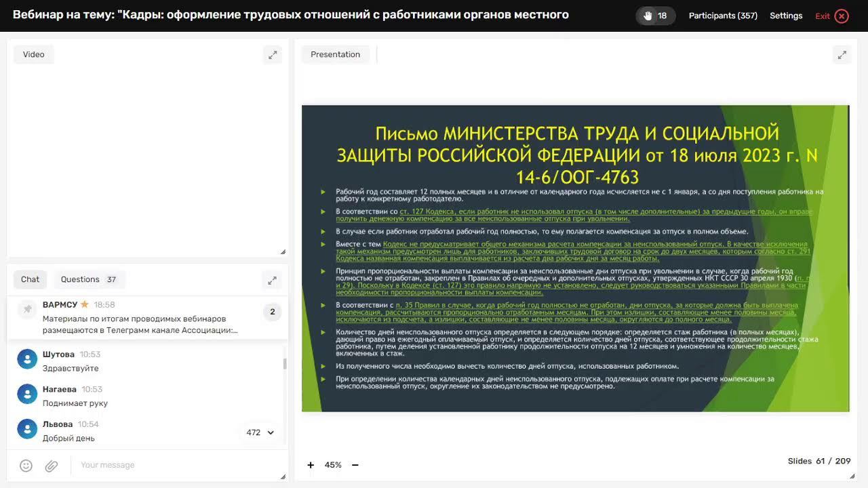Switch to the Questions tab
This screenshot has width=868, height=488.
click(x=88, y=279)
